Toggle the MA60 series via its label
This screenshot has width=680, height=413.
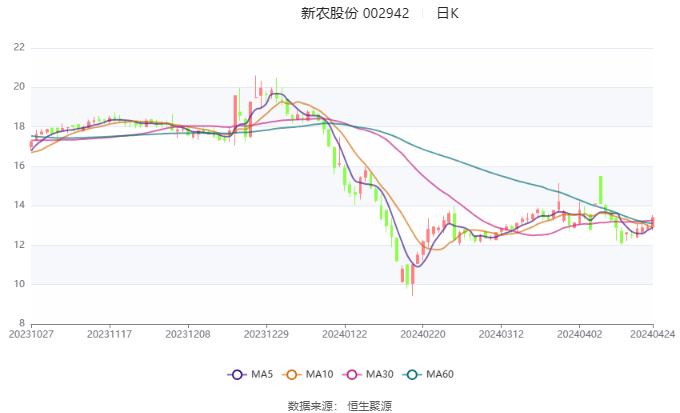(x=440, y=374)
